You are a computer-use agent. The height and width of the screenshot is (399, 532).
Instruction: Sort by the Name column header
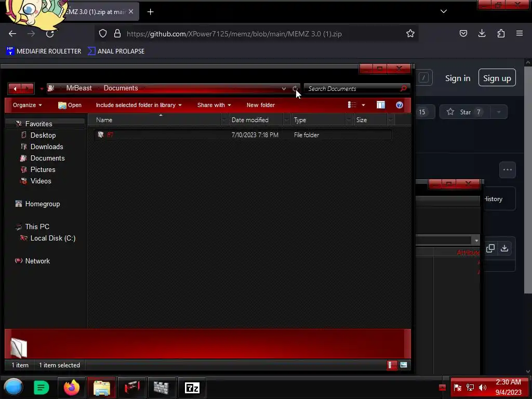(157, 120)
